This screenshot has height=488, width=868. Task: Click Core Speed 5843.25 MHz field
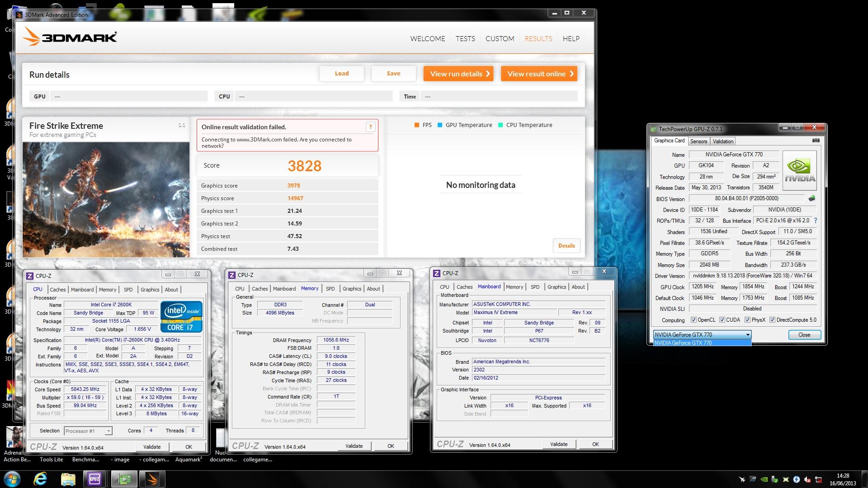click(x=85, y=389)
